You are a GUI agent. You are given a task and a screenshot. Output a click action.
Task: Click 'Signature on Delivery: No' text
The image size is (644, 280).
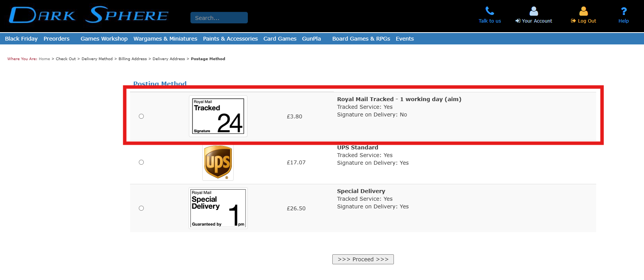pyautogui.click(x=372, y=115)
